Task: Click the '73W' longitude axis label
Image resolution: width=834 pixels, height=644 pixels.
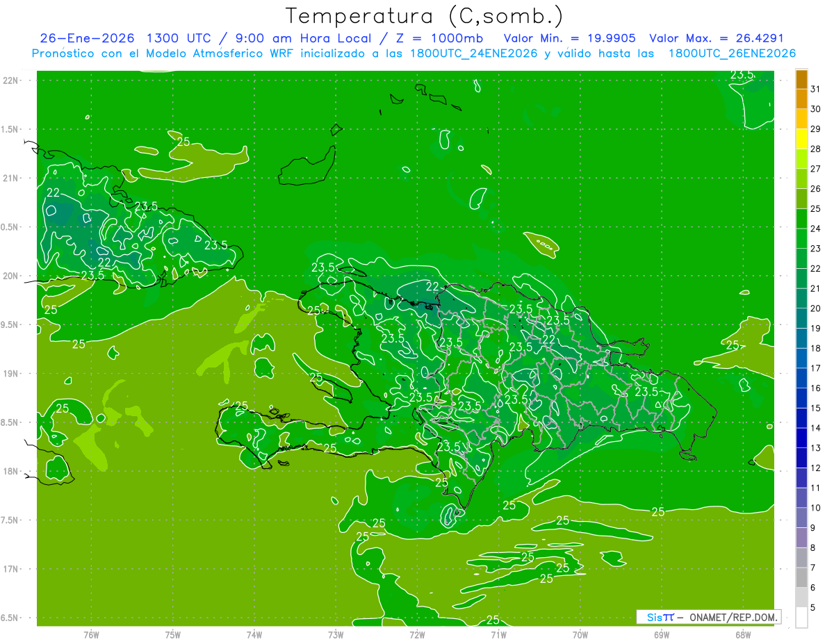Action: coord(336,635)
